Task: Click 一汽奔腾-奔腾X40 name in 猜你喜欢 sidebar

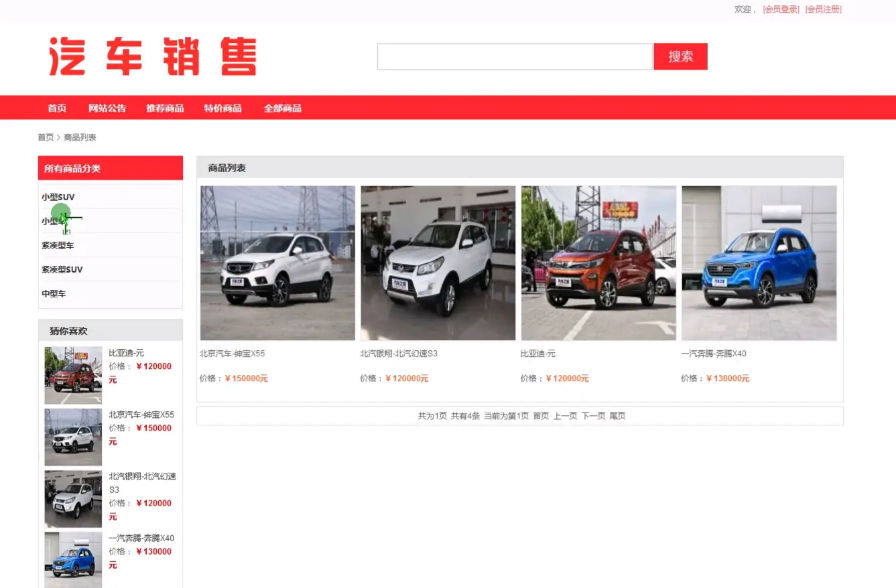Action: (x=141, y=538)
